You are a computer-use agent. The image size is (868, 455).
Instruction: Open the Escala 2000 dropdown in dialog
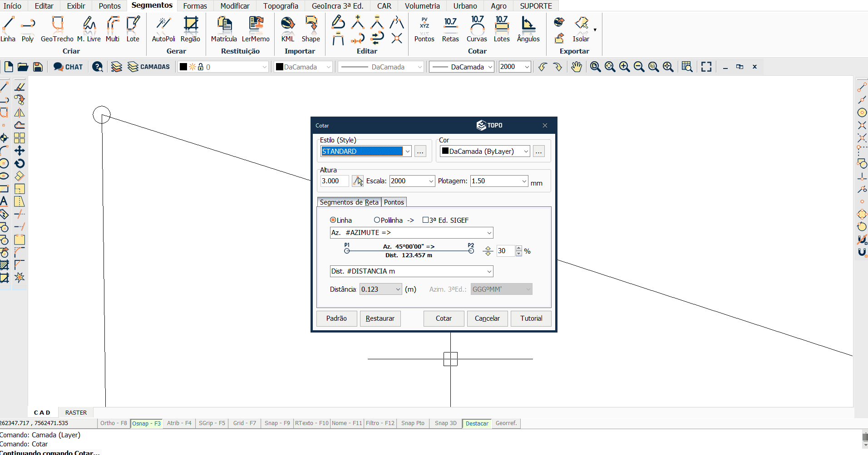pos(431,181)
